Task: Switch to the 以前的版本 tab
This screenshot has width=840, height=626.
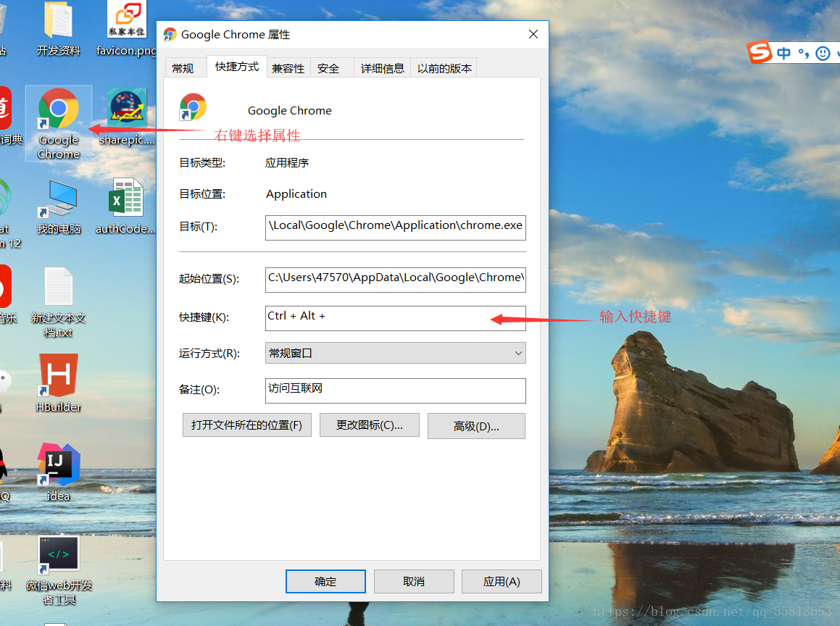Action: coord(444,68)
